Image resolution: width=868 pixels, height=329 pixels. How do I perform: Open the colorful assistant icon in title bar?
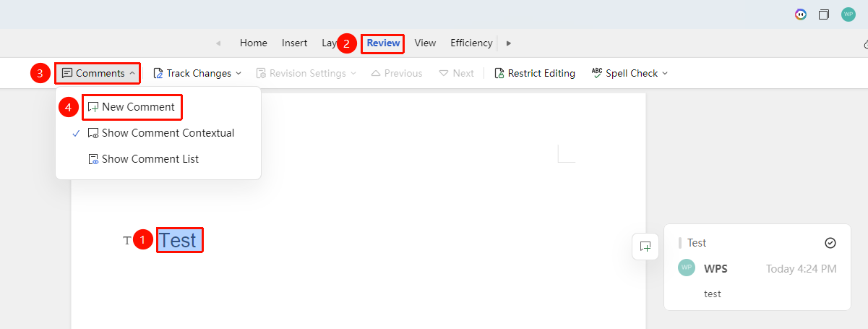(x=800, y=14)
